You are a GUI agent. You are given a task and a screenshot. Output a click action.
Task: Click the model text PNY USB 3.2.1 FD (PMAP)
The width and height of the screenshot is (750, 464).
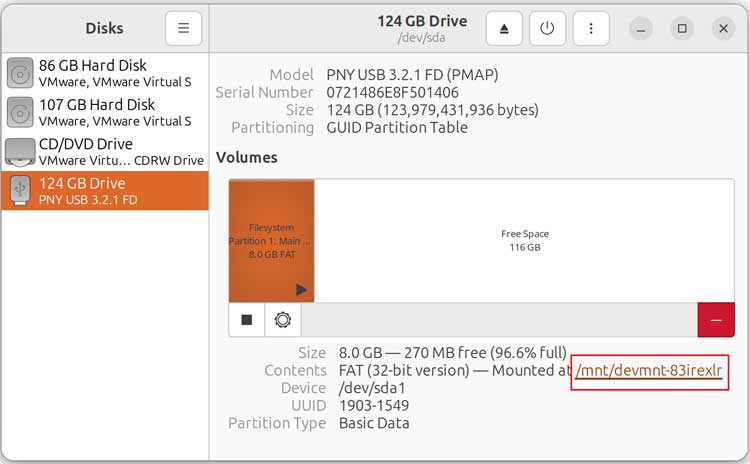[412, 75]
